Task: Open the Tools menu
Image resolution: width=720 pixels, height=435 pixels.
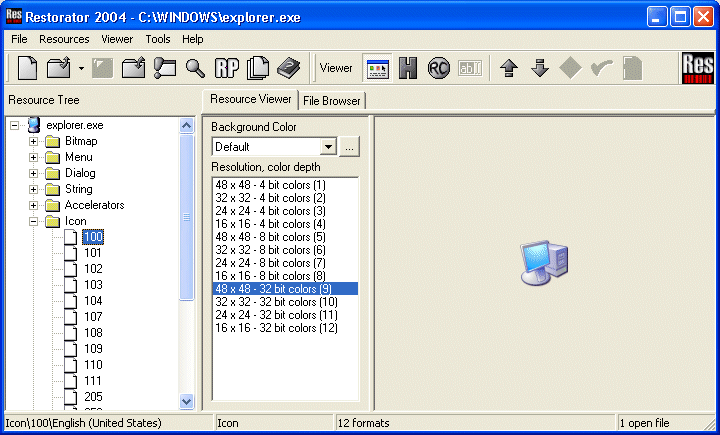Action: (x=158, y=40)
